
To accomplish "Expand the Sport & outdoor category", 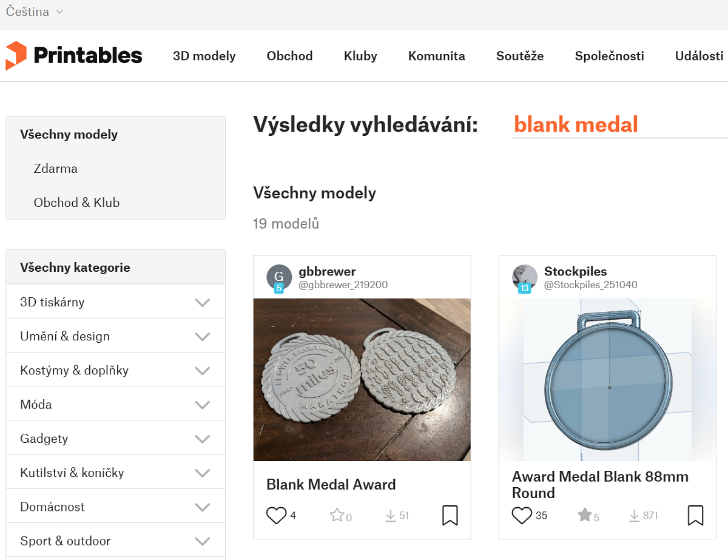I will [202, 541].
